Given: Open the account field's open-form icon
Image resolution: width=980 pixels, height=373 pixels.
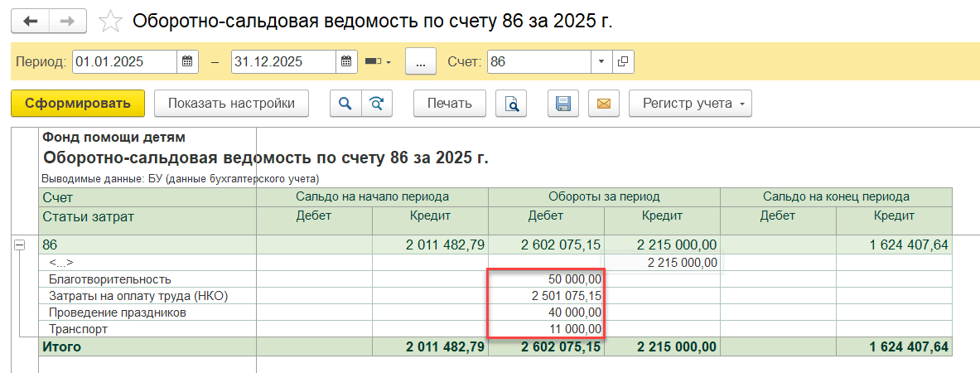Looking at the screenshot, I should tap(623, 62).
